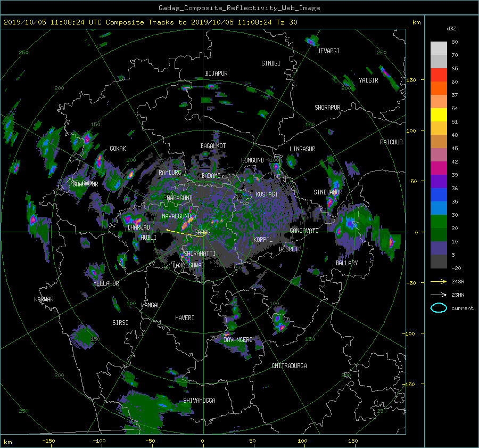Pick the bright green 20-30 dBZ legend swatch
Screen dimensions: 479x448
click(x=439, y=222)
